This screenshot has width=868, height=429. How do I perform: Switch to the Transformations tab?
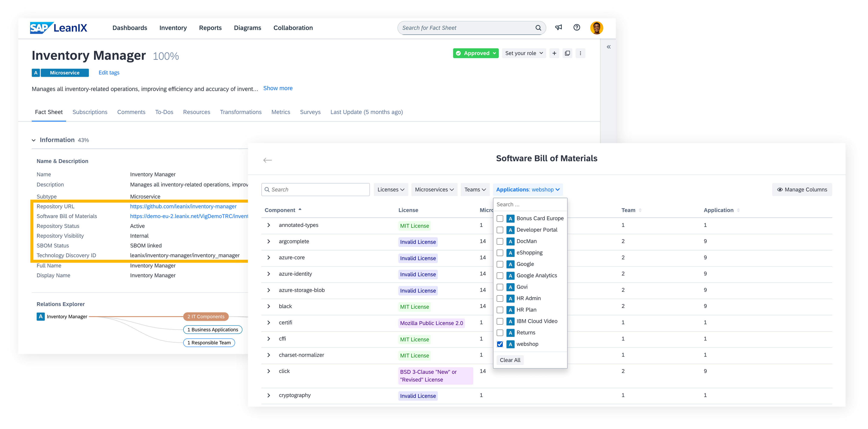[241, 112]
